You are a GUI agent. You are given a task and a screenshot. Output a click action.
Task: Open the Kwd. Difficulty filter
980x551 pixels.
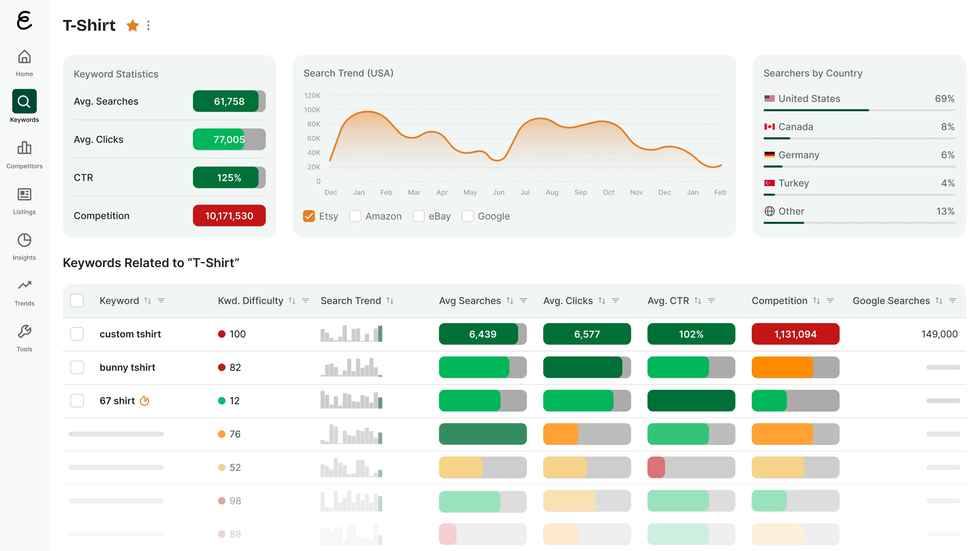(x=305, y=301)
